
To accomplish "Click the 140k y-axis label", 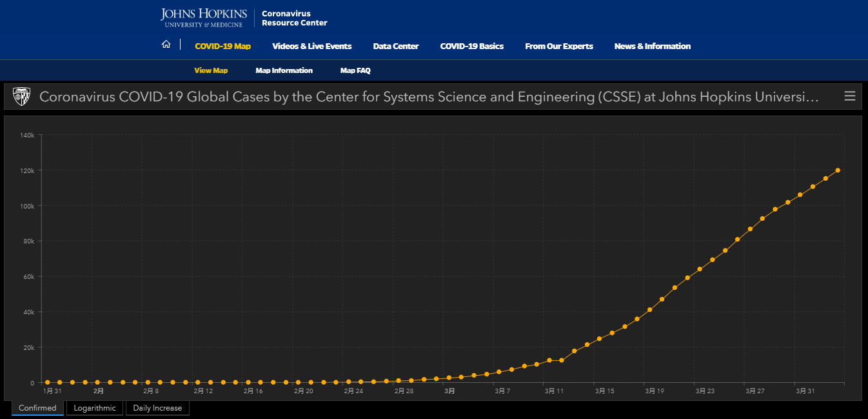I will (27, 135).
